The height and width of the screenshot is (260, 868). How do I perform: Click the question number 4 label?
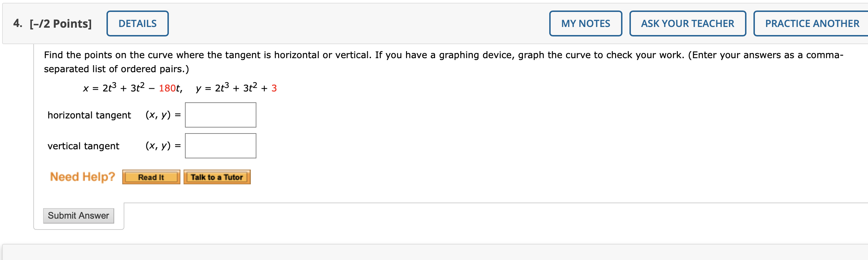point(18,23)
